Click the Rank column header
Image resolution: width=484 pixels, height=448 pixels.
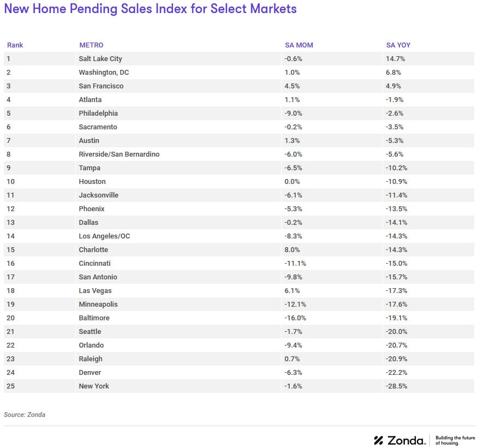pyautogui.click(x=15, y=45)
